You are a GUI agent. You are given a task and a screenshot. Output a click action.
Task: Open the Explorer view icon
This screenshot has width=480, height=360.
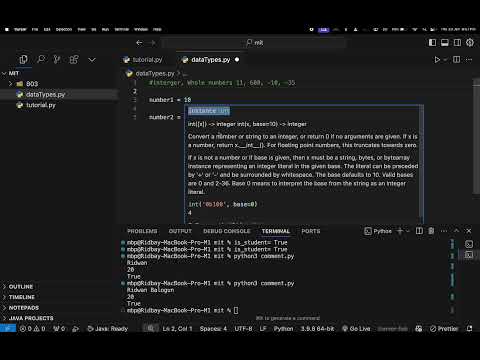pos(23,60)
